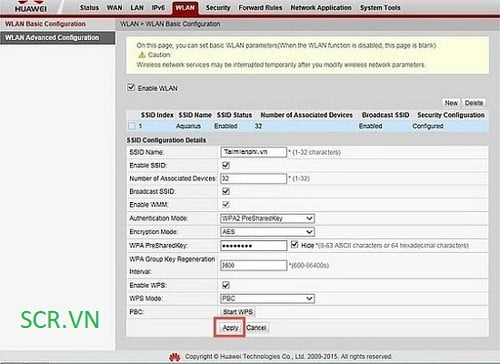This screenshot has width=500, height=364.
Task: Click the New SSID button
Action: coord(451,103)
